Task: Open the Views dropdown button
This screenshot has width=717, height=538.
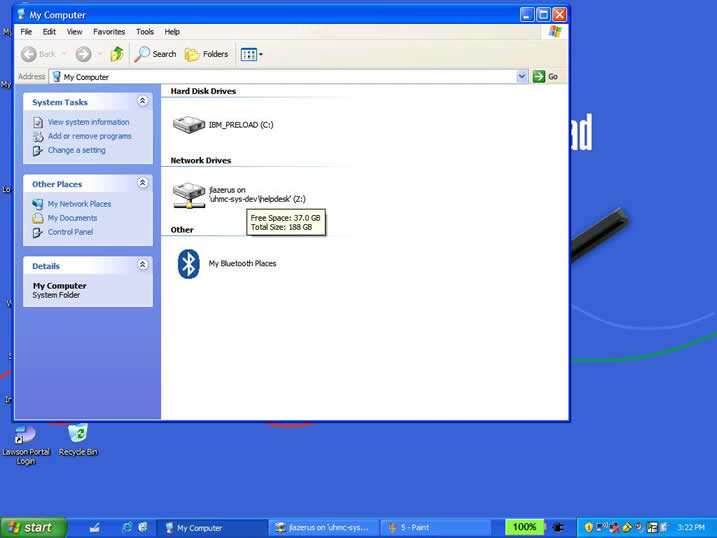Action: click(x=251, y=54)
